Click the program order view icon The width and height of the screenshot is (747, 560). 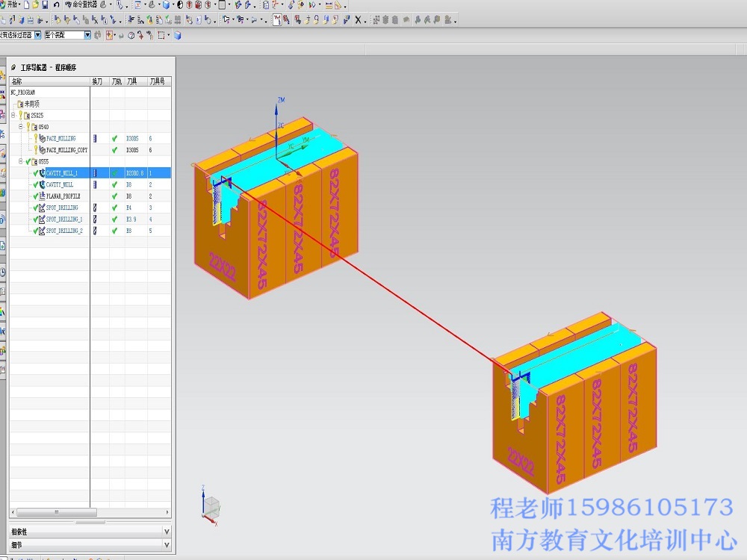(x=277, y=20)
